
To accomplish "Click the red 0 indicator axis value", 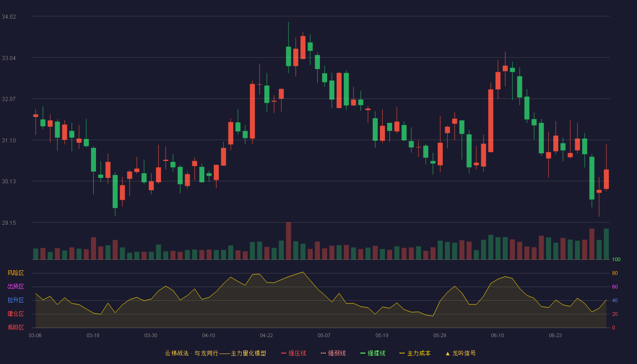I will point(613,328).
